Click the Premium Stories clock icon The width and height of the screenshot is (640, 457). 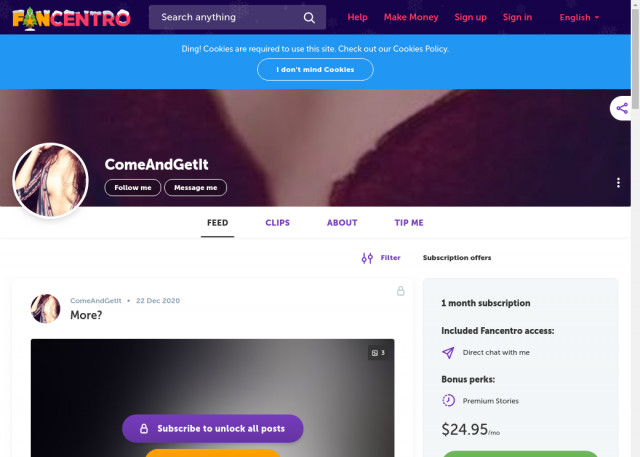(448, 400)
